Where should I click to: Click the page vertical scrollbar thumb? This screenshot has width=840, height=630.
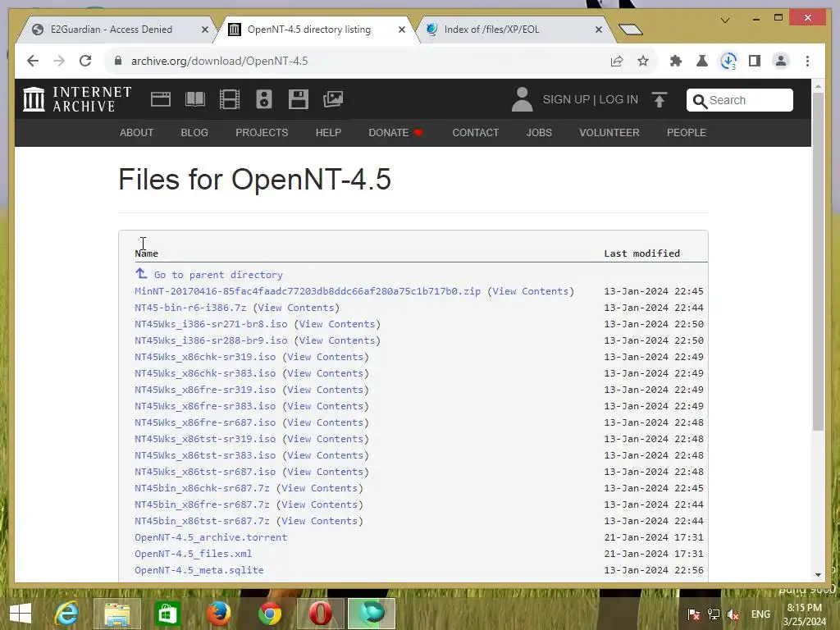[x=818, y=262]
